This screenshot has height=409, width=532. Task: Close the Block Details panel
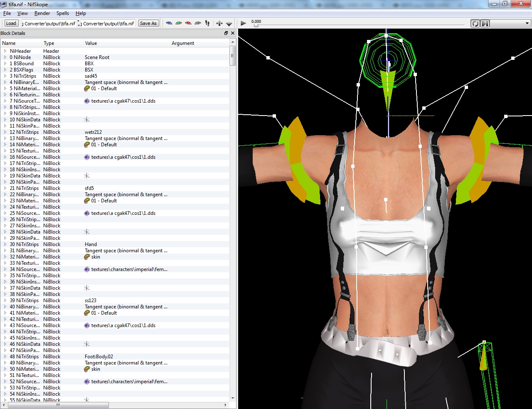point(233,33)
